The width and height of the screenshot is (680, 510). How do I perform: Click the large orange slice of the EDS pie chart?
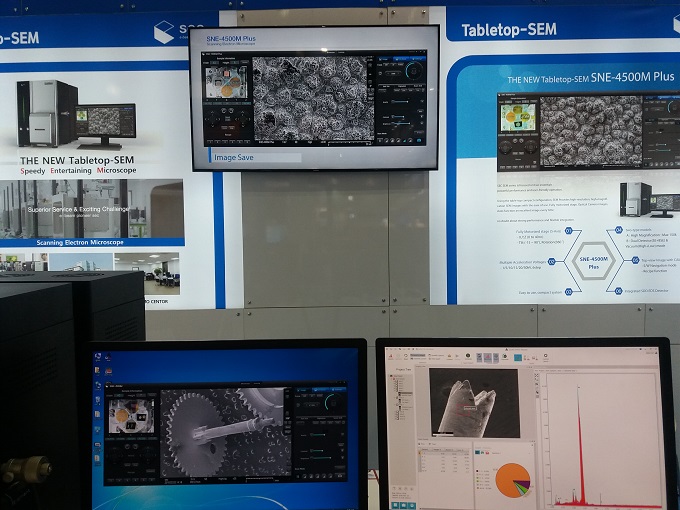508,480
